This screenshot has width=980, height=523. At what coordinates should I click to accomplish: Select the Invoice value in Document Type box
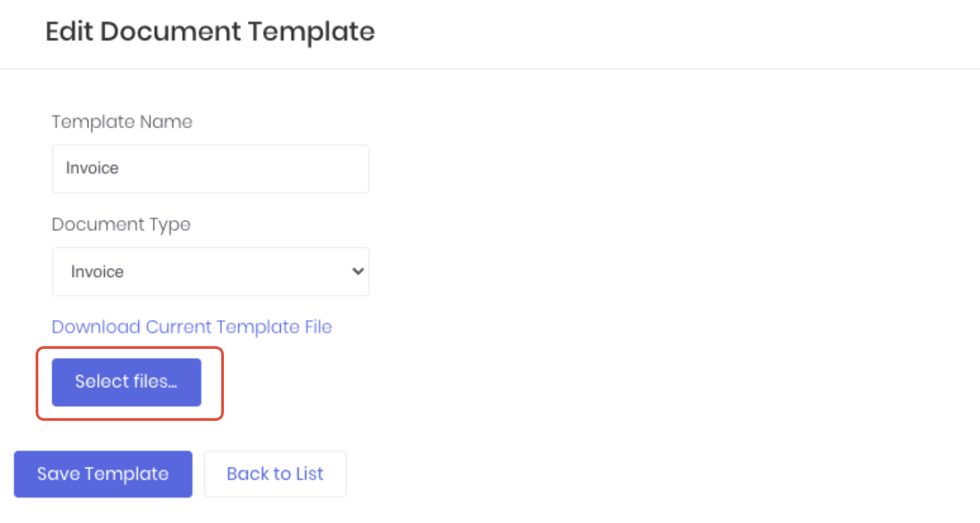click(97, 272)
